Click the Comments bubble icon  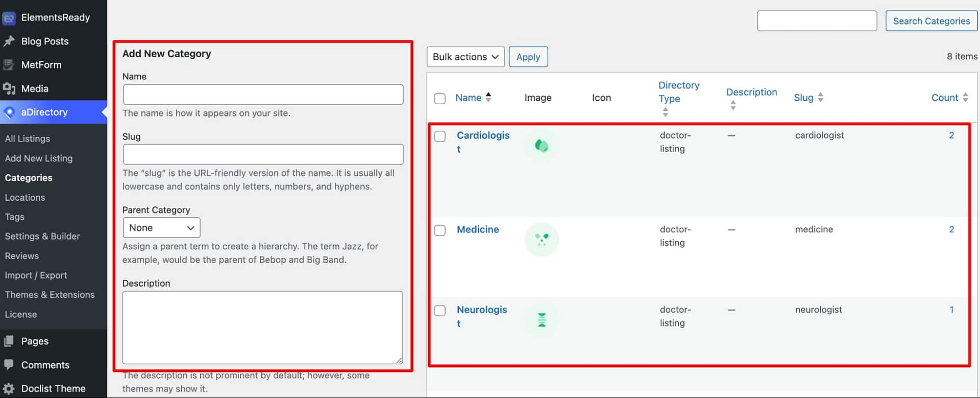(9, 365)
